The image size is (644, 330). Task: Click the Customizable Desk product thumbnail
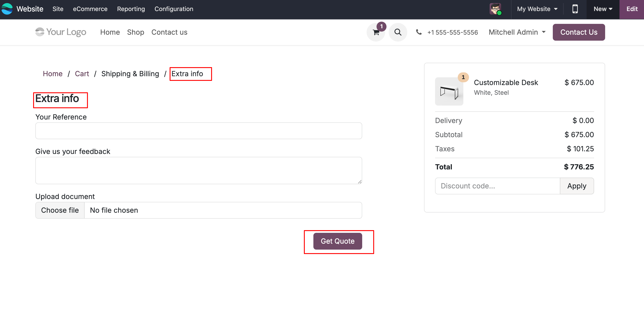click(449, 91)
